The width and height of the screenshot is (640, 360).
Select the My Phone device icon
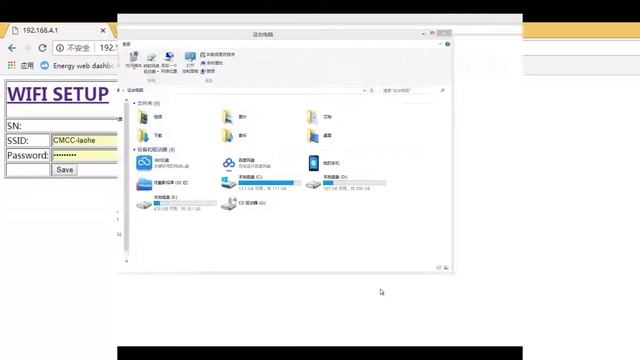pyautogui.click(x=313, y=163)
